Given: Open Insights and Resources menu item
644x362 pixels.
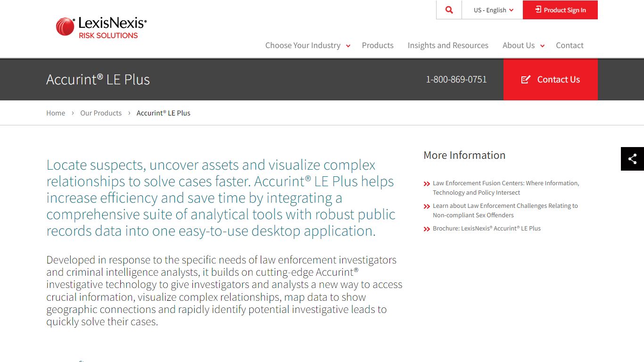Looking at the screenshot, I should [x=448, y=45].
